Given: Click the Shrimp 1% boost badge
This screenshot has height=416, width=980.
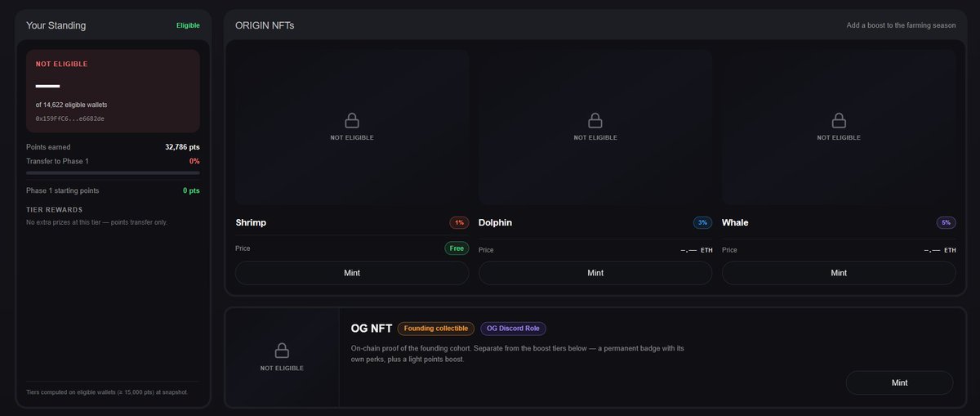Looking at the screenshot, I should click(x=459, y=222).
